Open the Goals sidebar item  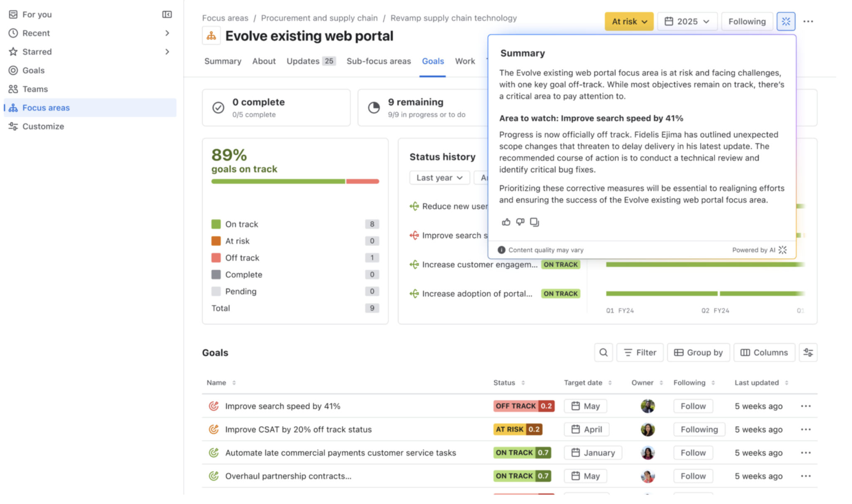[x=33, y=70]
